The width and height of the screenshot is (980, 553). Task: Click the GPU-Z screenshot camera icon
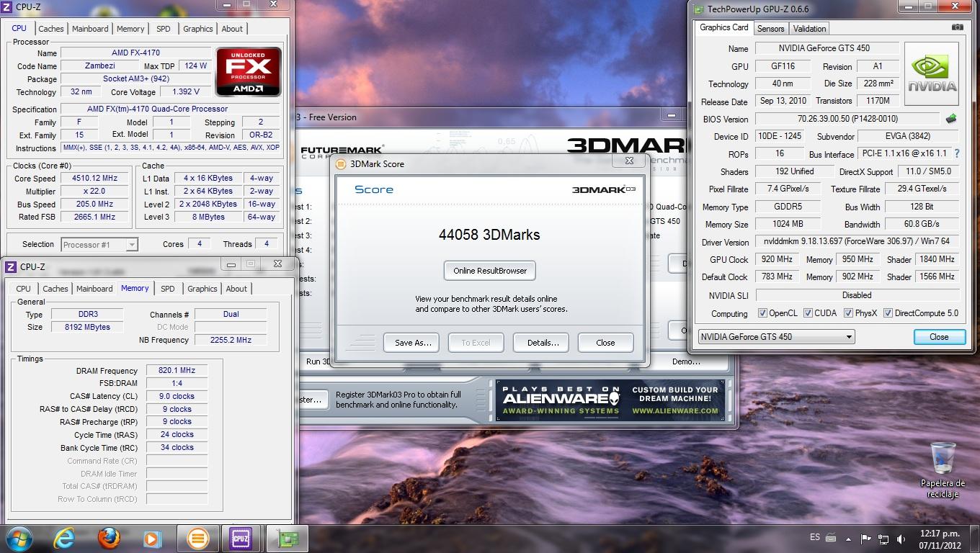pyautogui.click(x=957, y=27)
